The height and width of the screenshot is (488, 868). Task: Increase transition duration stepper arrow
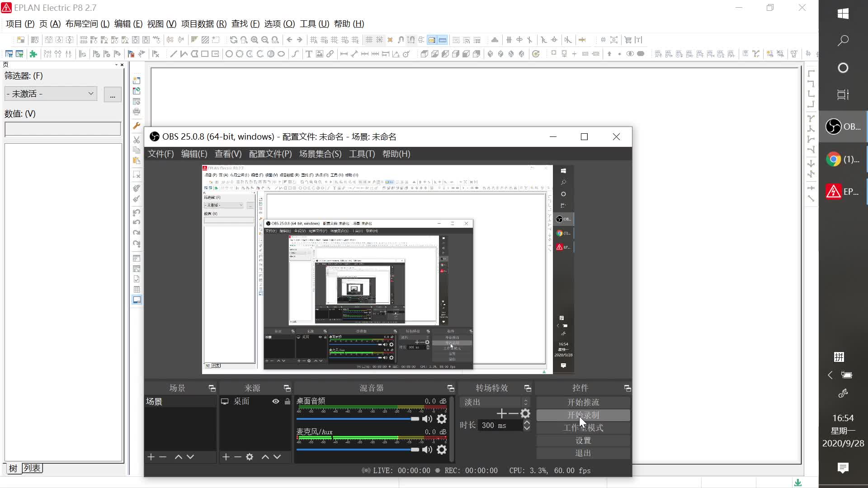coord(527,422)
